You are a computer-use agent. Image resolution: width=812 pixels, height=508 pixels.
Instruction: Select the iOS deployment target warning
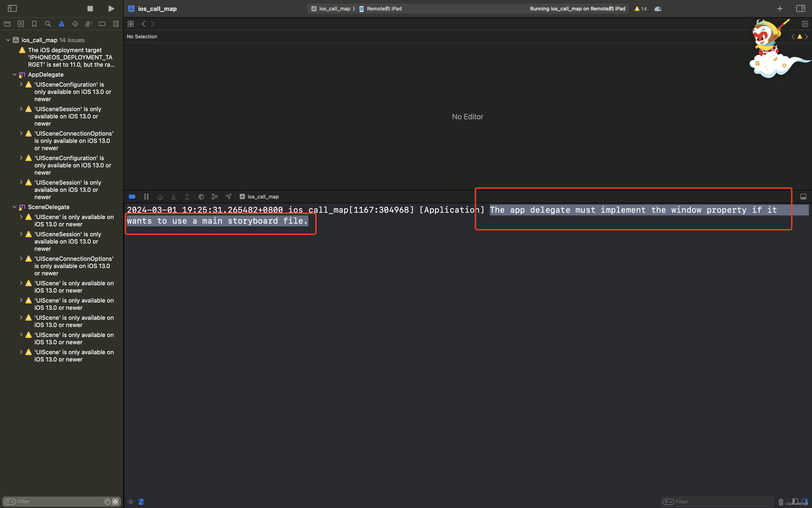click(x=67, y=57)
